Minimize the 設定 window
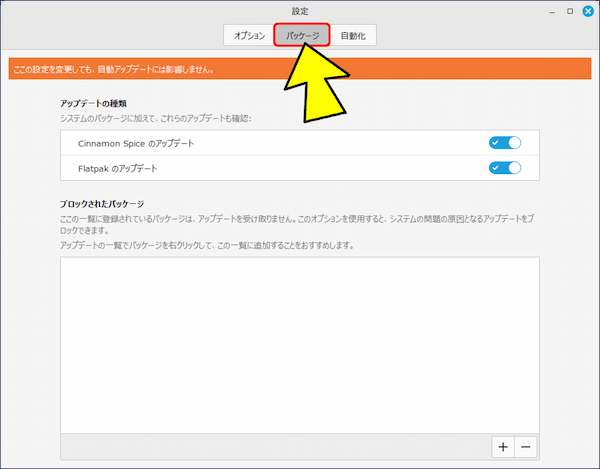The image size is (600, 469). click(551, 11)
